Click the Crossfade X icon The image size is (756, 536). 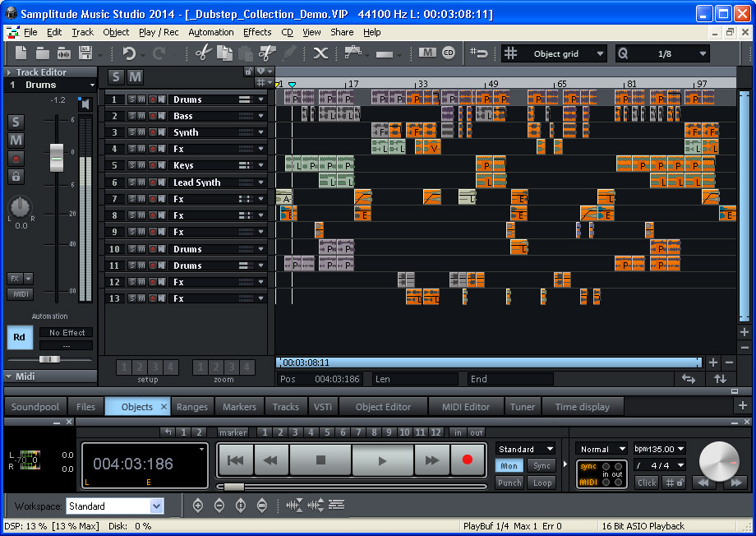coord(320,53)
